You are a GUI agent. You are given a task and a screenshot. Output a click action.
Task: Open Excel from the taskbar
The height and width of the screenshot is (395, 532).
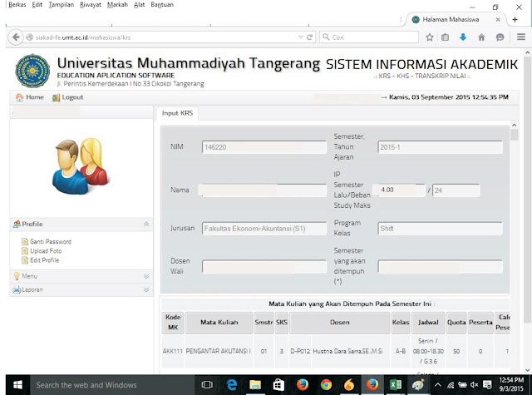395,385
